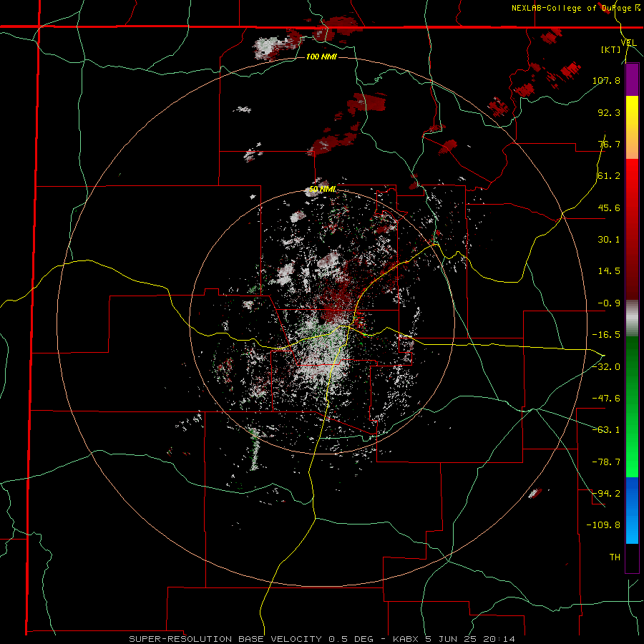
Task: Click the -78.7 velocity scale value
Action: 606,462
